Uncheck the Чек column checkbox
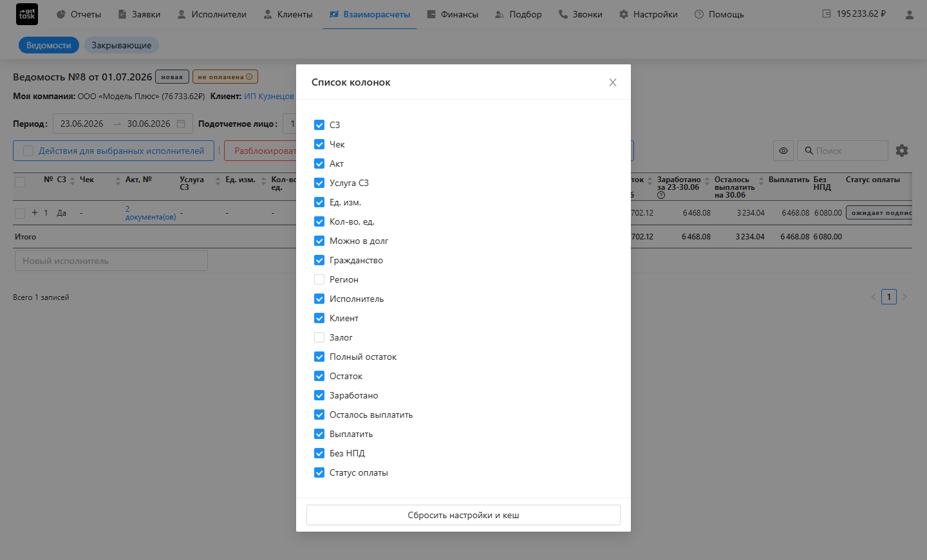The width and height of the screenshot is (927, 560). (319, 144)
